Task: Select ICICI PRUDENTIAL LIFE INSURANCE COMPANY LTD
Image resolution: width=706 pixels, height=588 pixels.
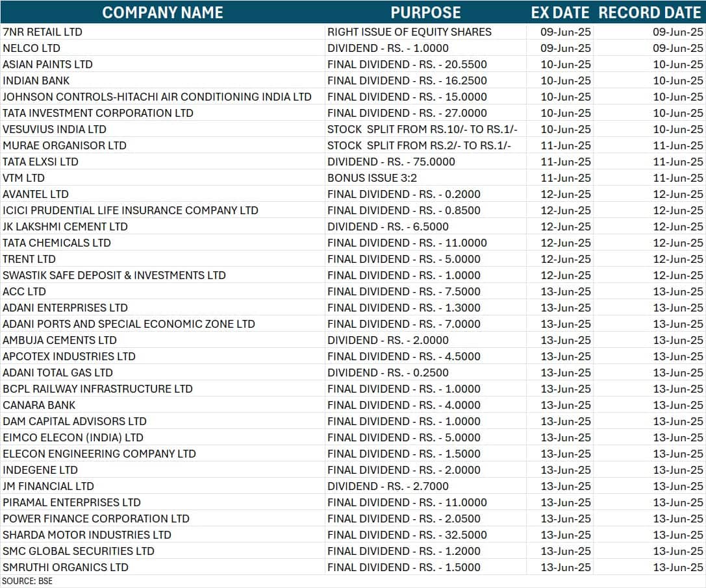Action: coord(131,210)
